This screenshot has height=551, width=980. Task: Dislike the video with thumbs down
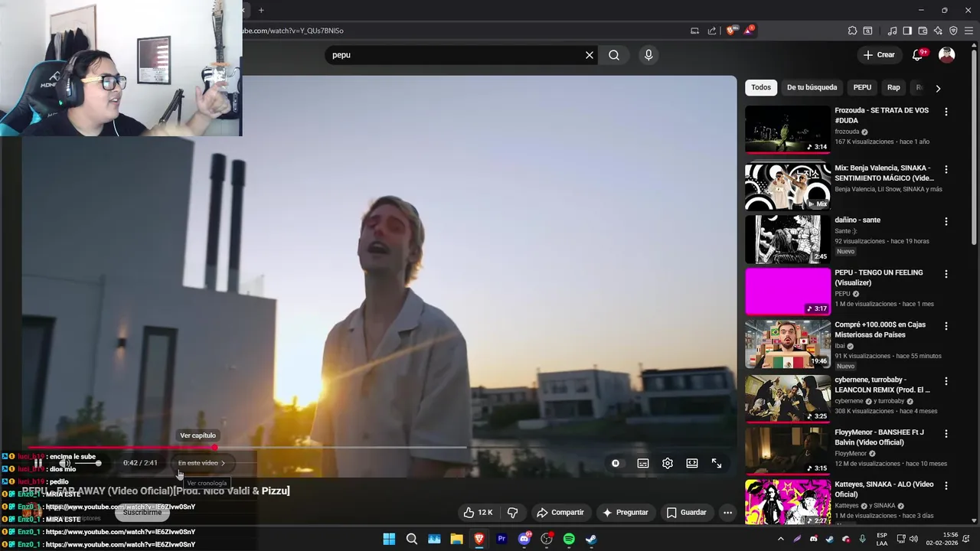tap(513, 512)
